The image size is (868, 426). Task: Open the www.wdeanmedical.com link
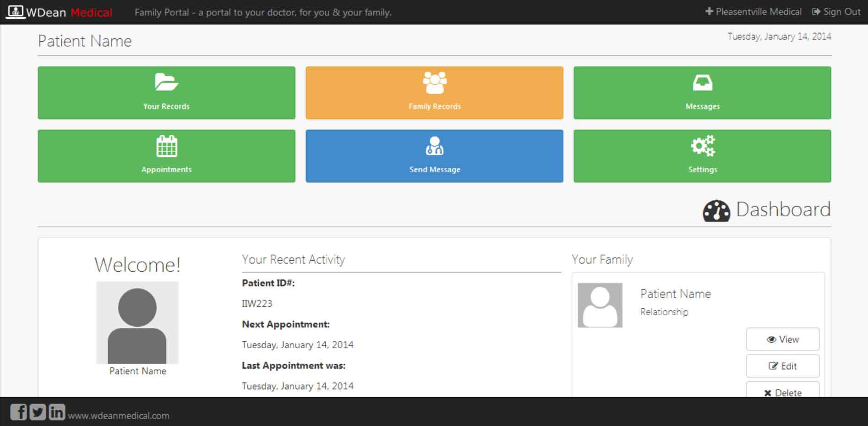coord(119,416)
